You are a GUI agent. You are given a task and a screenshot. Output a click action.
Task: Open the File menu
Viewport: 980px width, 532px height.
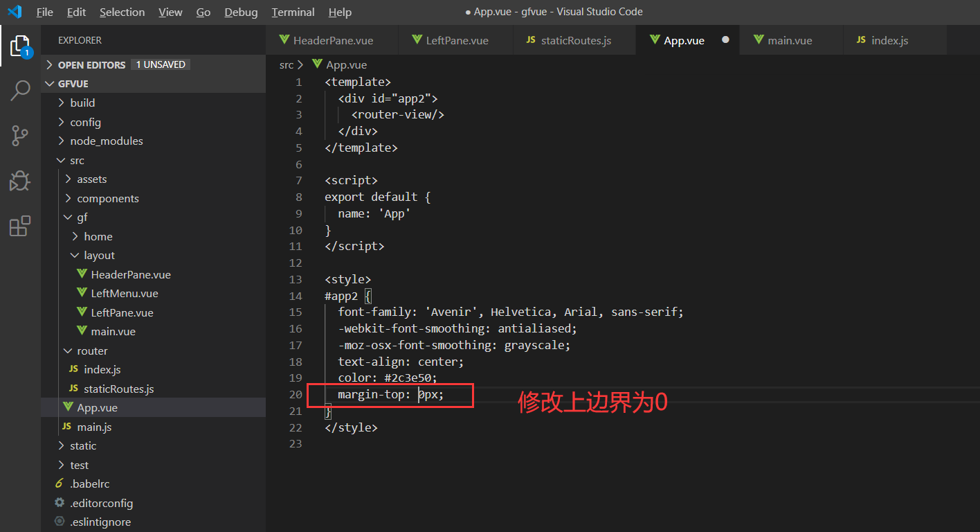coord(44,12)
